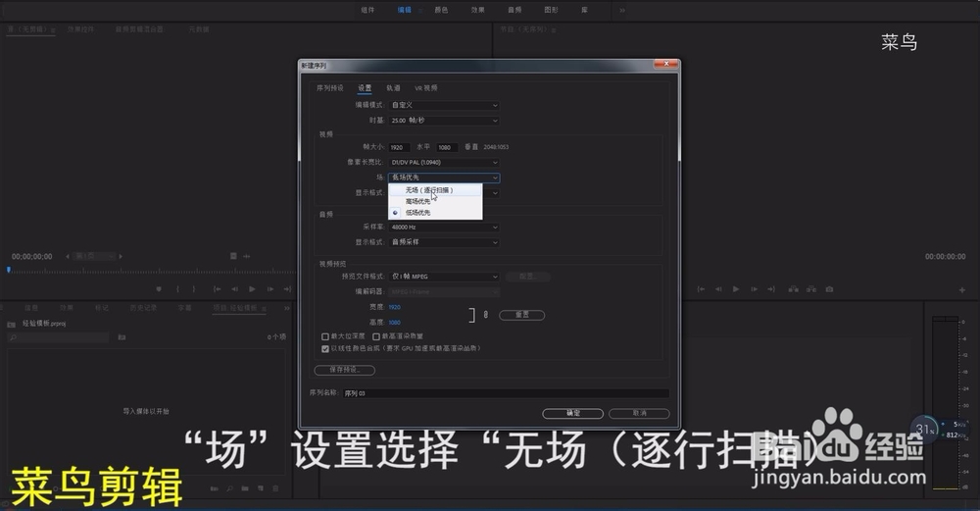980x511 pixels.
Task: Open the 预览文件格式 dropdown (仅 I 帧 MPEG)
Action: tap(444, 277)
